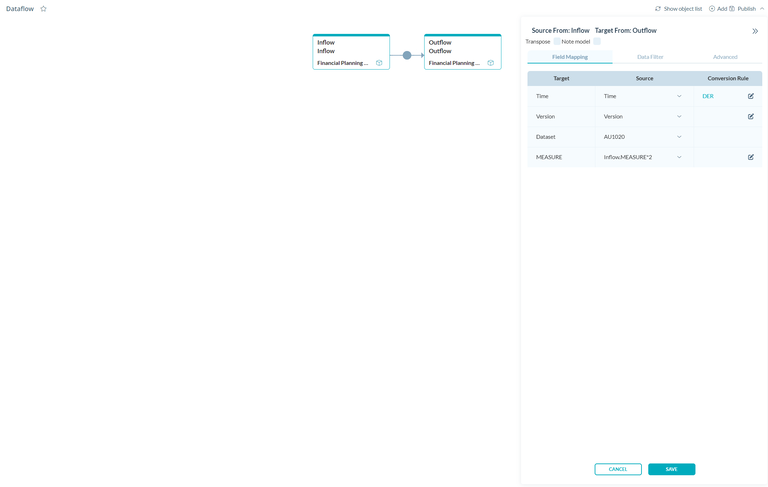
Task: Edit the Time row conversion rule
Action: 751,96
